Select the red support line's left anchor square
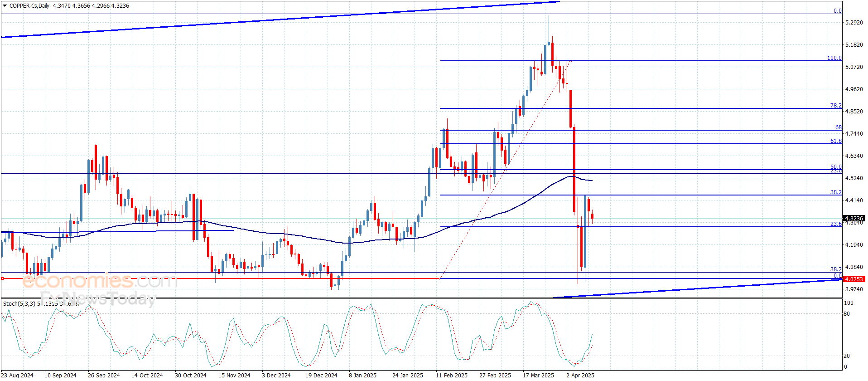This screenshot has width=868, height=381. [2, 278]
